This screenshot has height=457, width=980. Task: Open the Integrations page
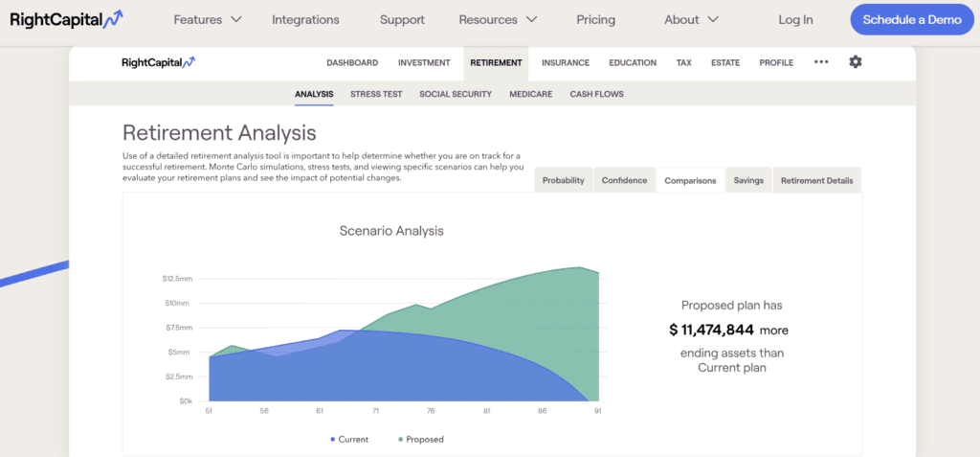[305, 19]
